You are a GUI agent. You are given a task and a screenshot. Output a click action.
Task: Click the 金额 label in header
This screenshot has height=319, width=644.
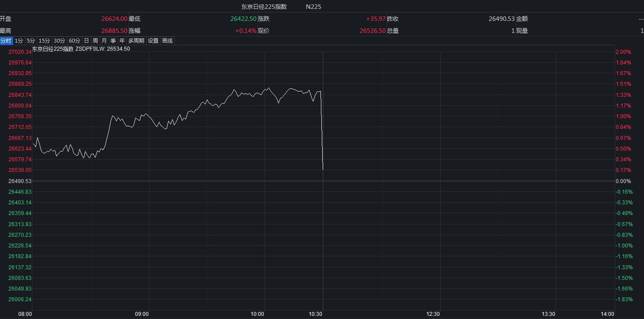click(522, 19)
